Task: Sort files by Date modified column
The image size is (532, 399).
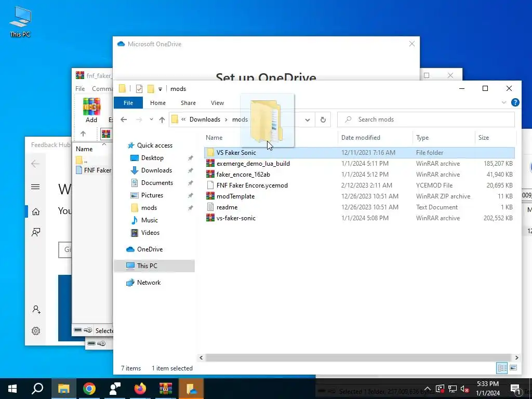Action: (361, 137)
